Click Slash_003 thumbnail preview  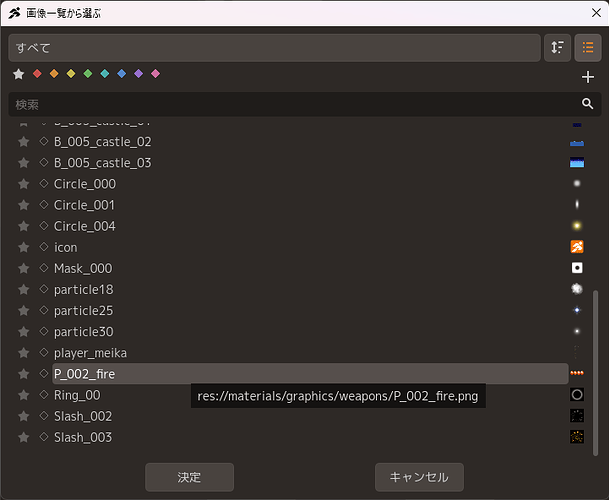point(577,437)
